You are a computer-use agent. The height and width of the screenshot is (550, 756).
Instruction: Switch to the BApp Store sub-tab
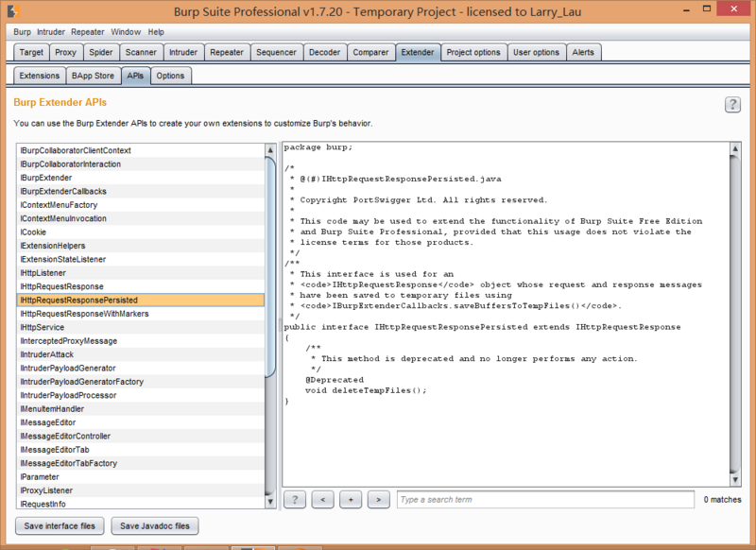[93, 76]
